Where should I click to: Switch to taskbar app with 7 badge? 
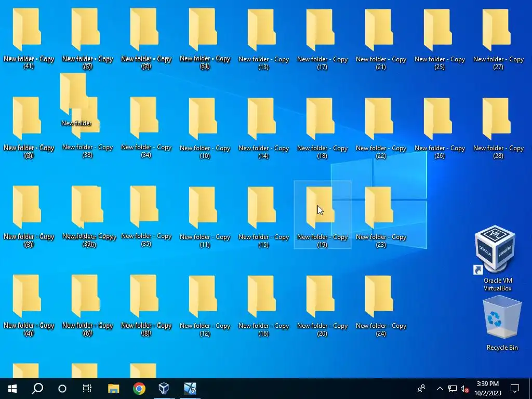[190, 388]
